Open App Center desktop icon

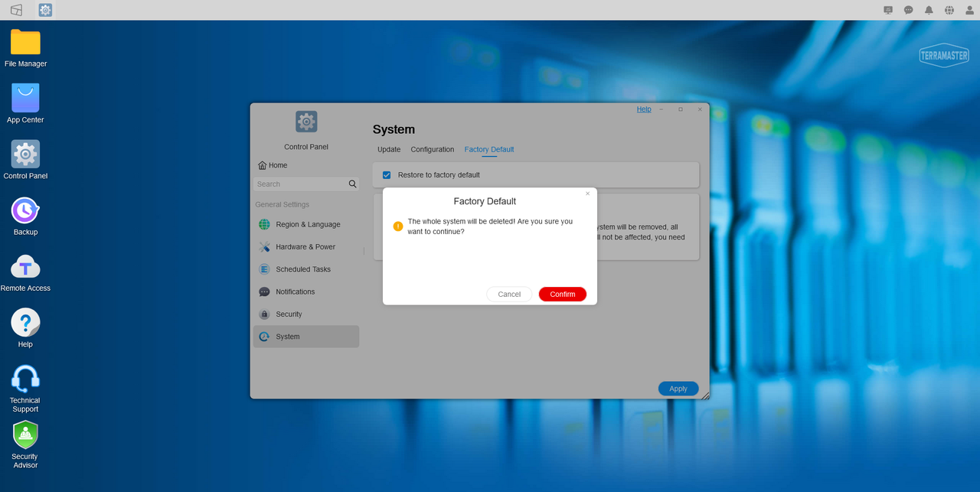click(25, 98)
